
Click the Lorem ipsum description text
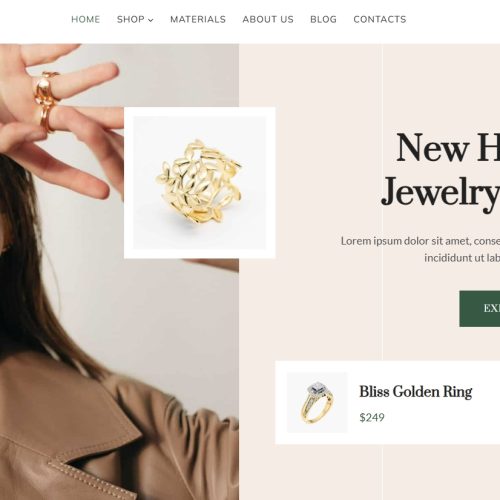click(x=420, y=241)
